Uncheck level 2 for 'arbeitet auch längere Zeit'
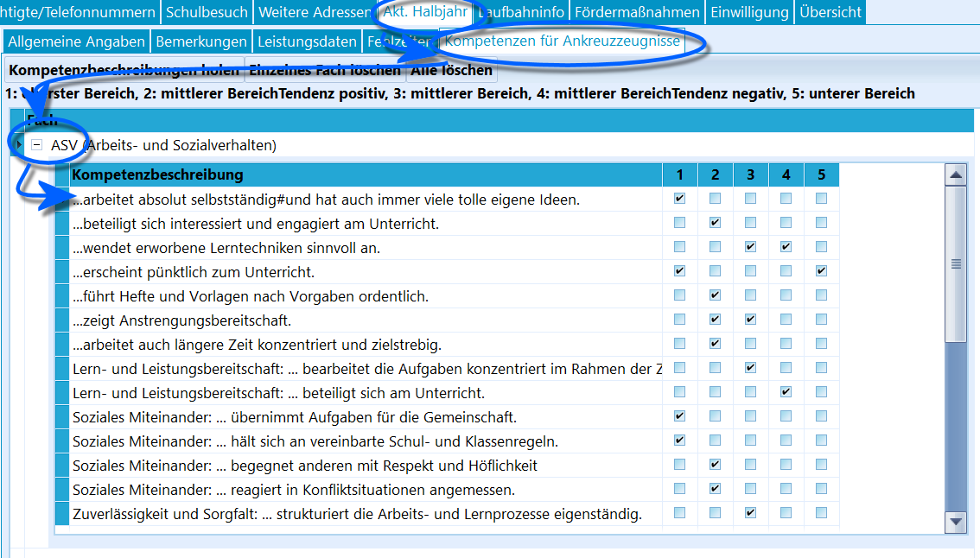The width and height of the screenshot is (980, 558). click(x=715, y=344)
